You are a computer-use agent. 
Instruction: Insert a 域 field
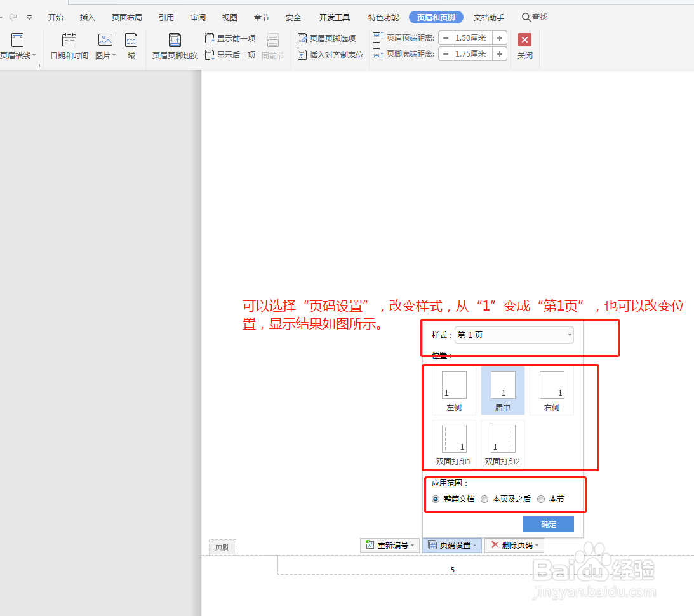pyautogui.click(x=131, y=48)
